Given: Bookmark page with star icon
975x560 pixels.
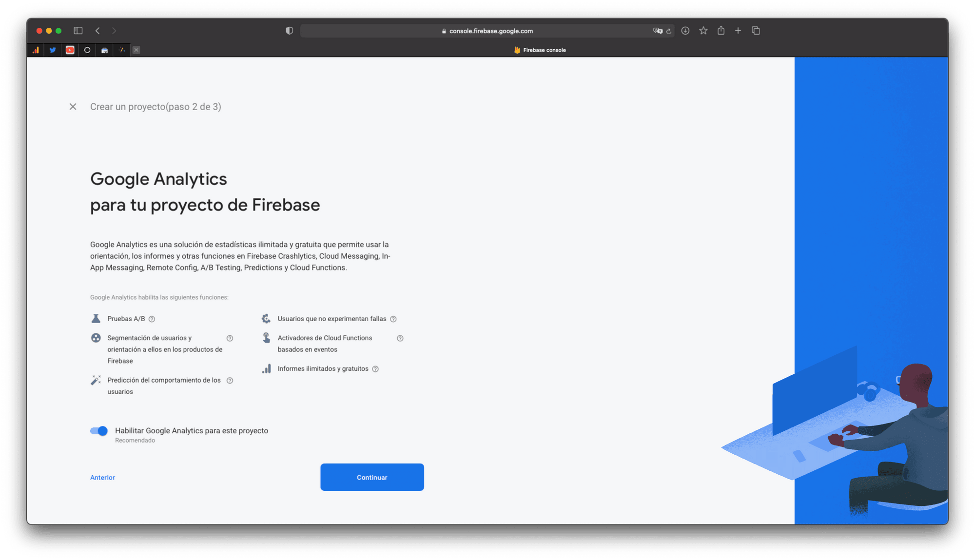Looking at the screenshot, I should (x=703, y=31).
